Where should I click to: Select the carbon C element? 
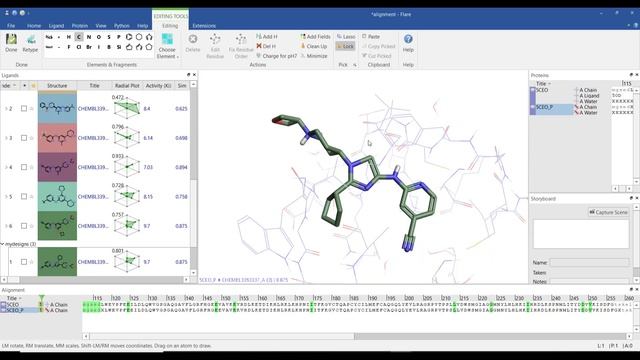(79, 37)
